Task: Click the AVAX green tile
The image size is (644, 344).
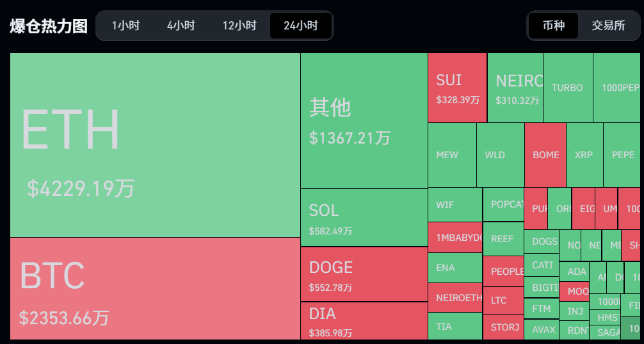Action: [x=542, y=330]
